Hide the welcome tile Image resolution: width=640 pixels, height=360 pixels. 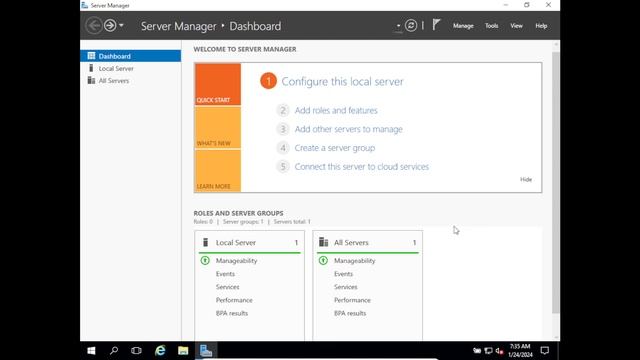(526, 180)
